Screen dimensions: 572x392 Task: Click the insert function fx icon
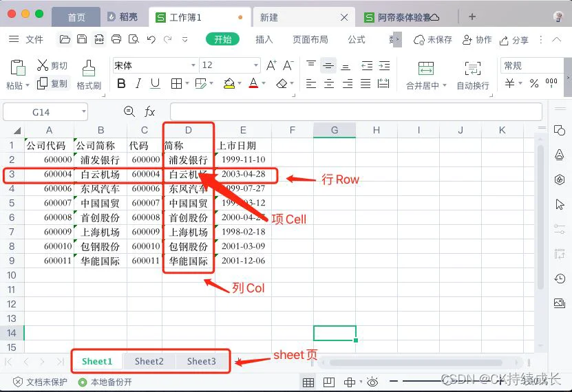click(x=149, y=111)
